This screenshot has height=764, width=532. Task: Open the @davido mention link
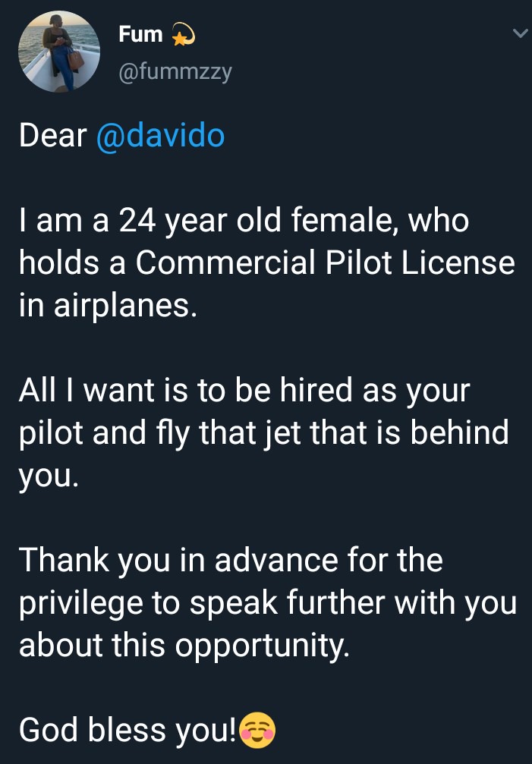(x=160, y=136)
